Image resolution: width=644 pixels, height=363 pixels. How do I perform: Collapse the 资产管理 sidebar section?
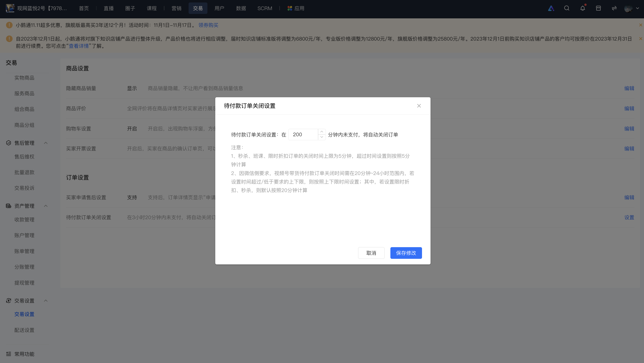46,206
